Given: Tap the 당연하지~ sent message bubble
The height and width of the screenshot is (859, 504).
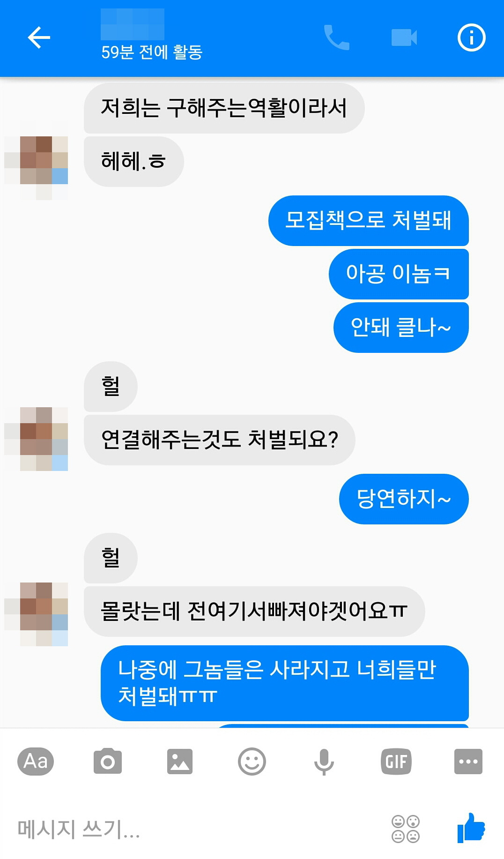Looking at the screenshot, I should pos(404,499).
